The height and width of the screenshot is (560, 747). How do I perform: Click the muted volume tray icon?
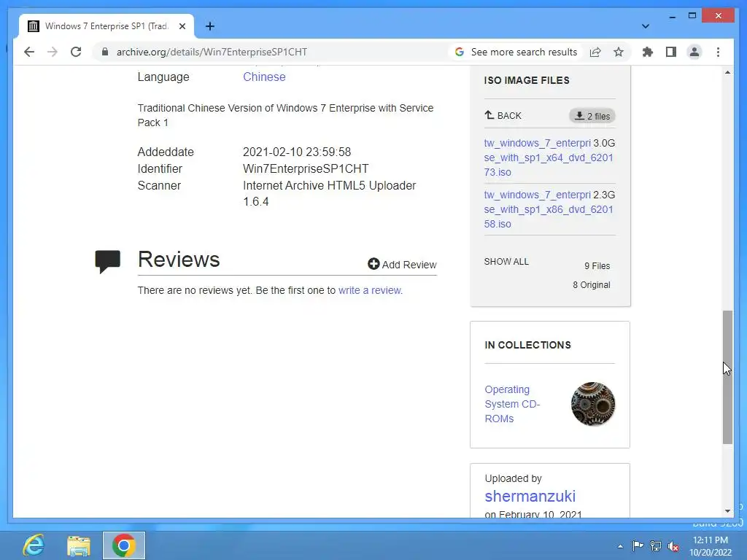pyautogui.click(x=673, y=546)
